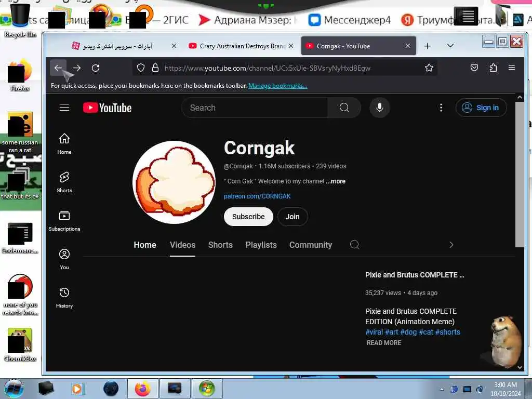Open the Manage bookmarks link
Viewport: 532px width, 399px height.
(x=278, y=86)
